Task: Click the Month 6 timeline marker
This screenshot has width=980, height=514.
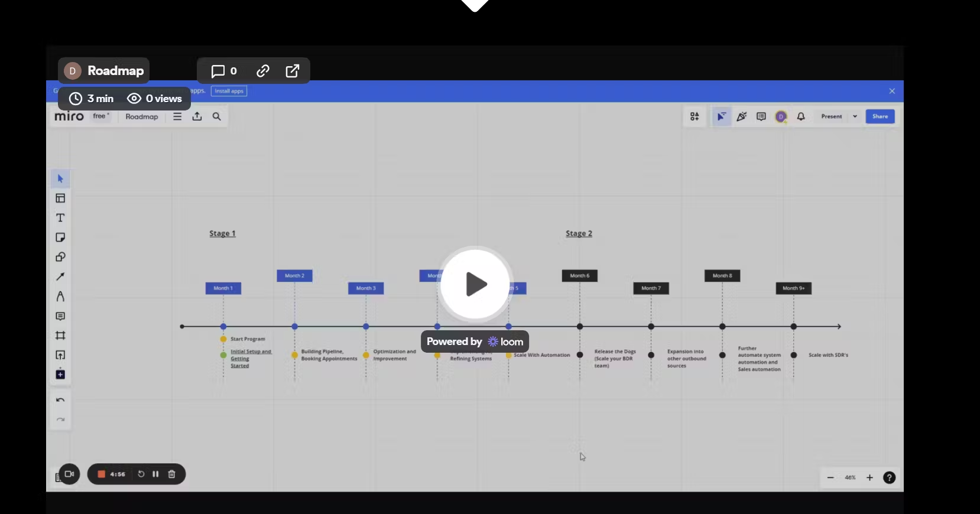Action: (x=580, y=276)
